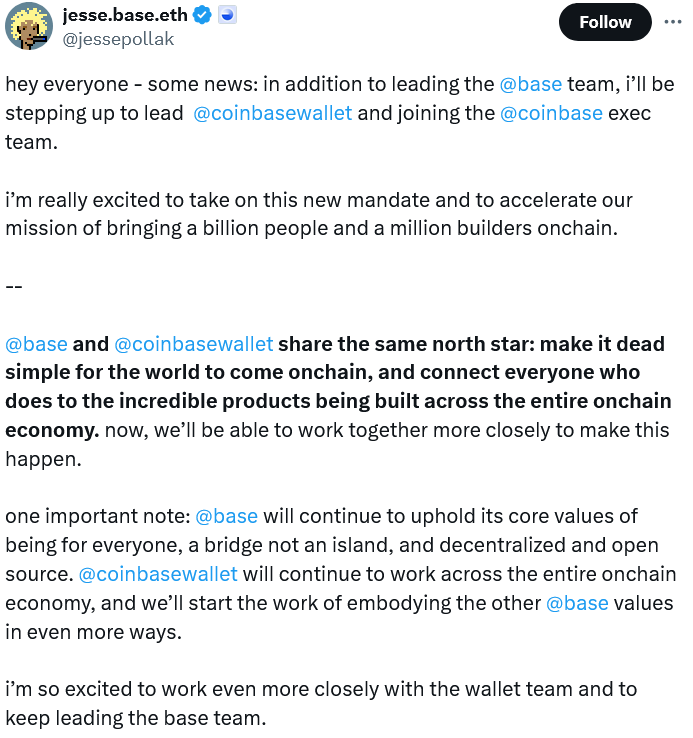Click jesse.base.eth's pixel avatar image
The width and height of the screenshot is (693, 738).
[29, 26]
